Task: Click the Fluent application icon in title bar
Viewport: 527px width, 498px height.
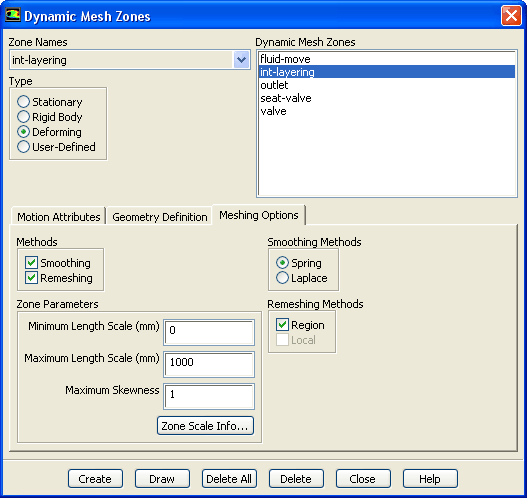Action: click(x=13, y=15)
